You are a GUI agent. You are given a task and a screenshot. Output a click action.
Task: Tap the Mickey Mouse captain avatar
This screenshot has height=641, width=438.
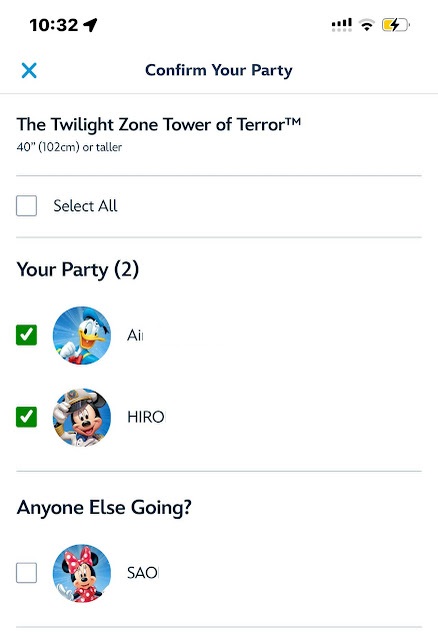click(x=82, y=417)
